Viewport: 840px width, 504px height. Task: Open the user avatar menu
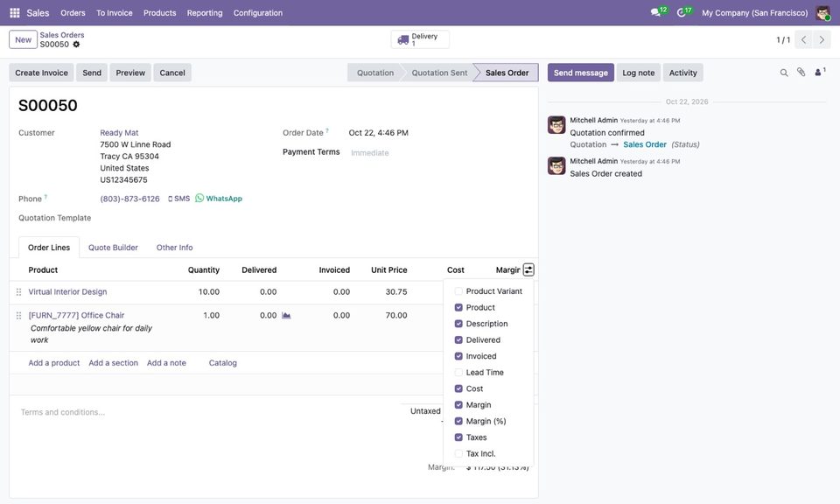coord(822,13)
